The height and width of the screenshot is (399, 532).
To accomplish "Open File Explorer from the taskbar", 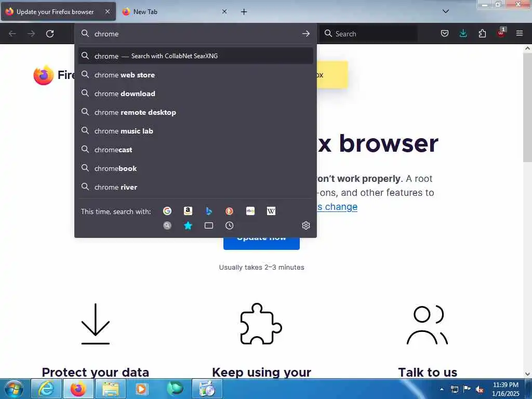I will (x=111, y=389).
